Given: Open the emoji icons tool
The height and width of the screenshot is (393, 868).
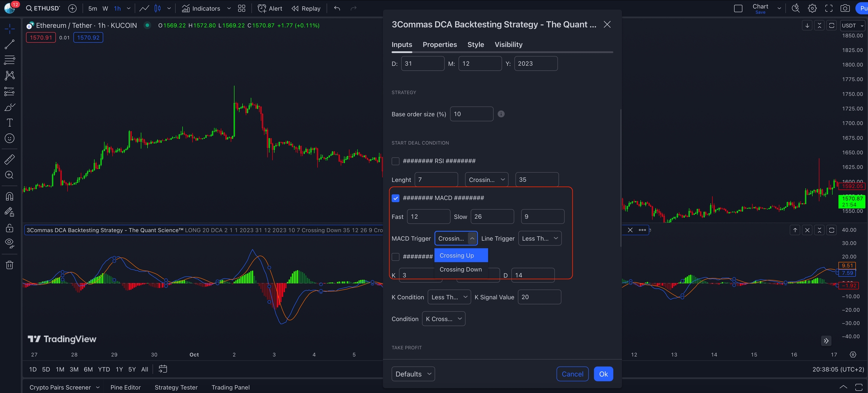Looking at the screenshot, I should pos(9,138).
